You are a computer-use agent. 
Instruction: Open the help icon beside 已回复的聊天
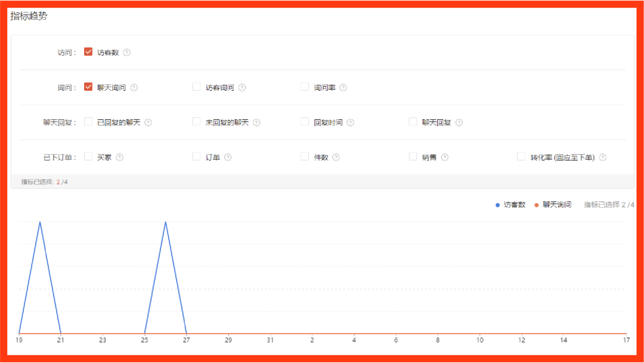[x=149, y=122]
